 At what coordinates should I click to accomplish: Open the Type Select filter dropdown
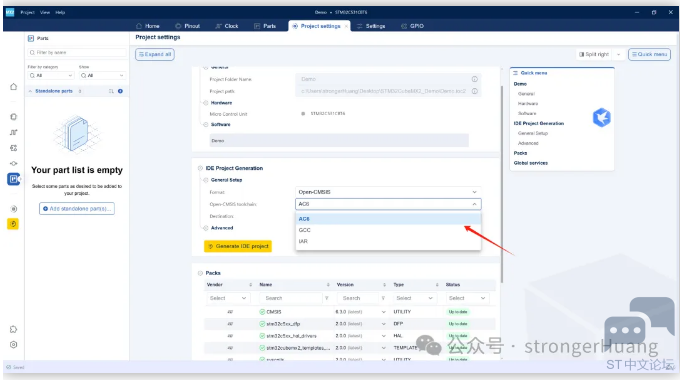pos(414,298)
